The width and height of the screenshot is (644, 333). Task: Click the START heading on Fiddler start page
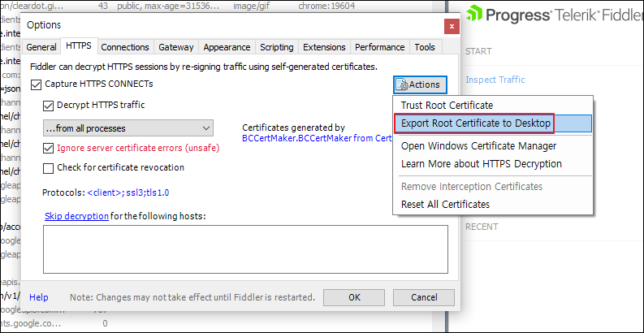coord(478,51)
